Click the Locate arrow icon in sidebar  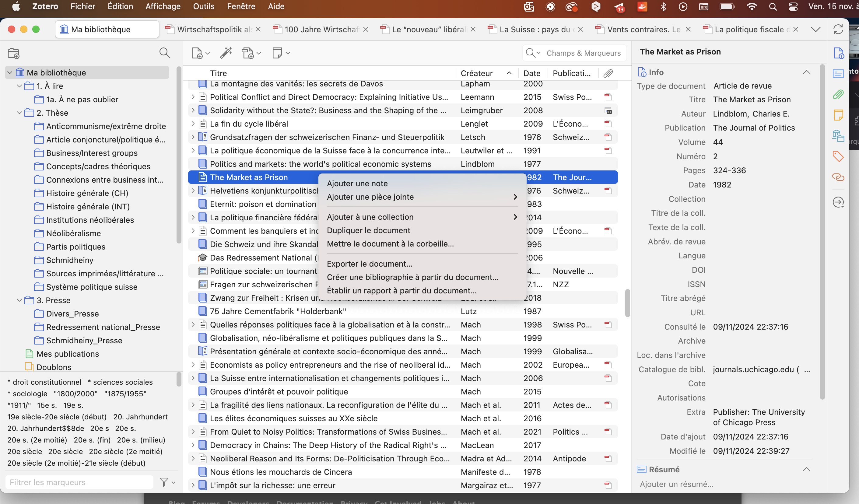tap(838, 202)
